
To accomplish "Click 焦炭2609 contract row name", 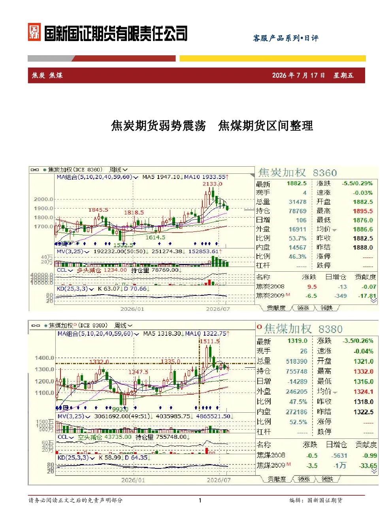I will click(x=270, y=296).
